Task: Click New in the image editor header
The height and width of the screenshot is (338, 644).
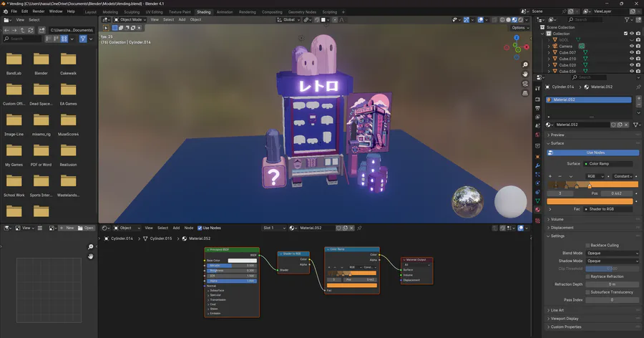Action: (67, 228)
